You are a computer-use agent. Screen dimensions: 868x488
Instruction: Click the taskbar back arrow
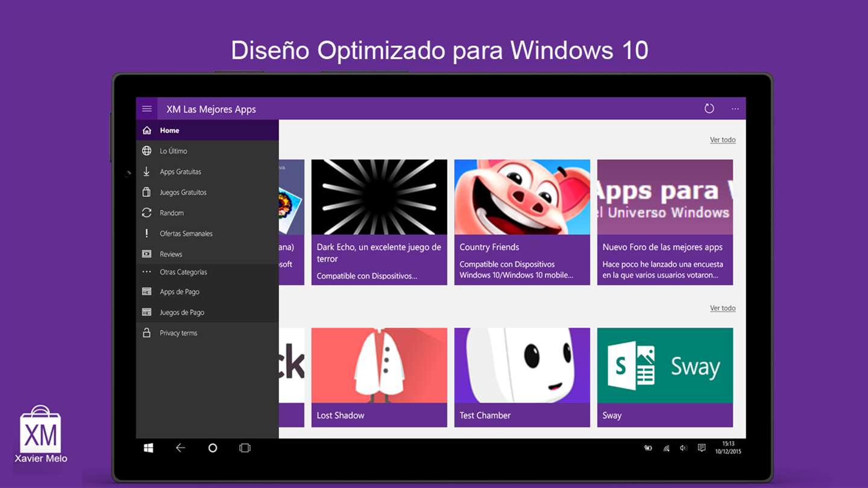(180, 448)
